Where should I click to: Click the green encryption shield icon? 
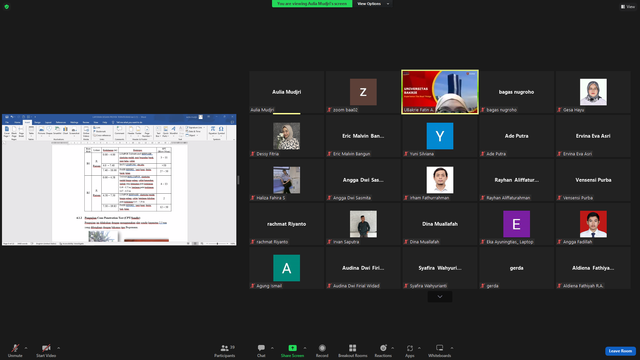(7, 7)
